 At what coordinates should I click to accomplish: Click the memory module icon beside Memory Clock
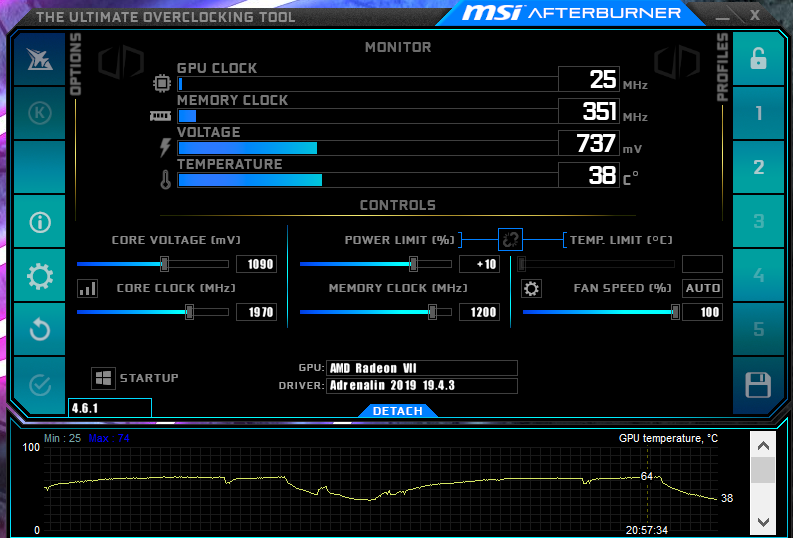160,116
